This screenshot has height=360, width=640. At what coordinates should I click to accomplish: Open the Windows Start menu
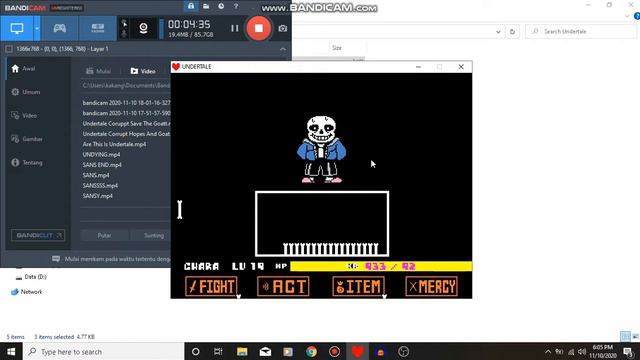(11, 351)
